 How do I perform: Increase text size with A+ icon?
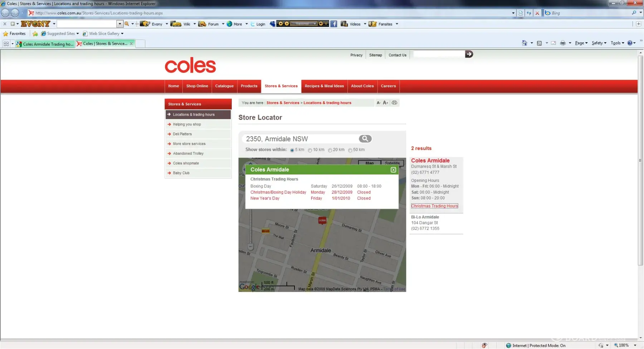(385, 103)
